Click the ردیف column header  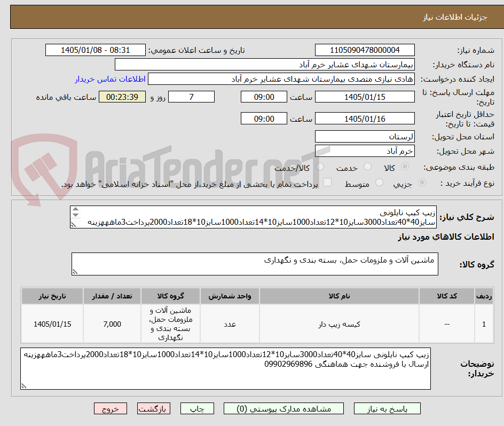(484, 296)
